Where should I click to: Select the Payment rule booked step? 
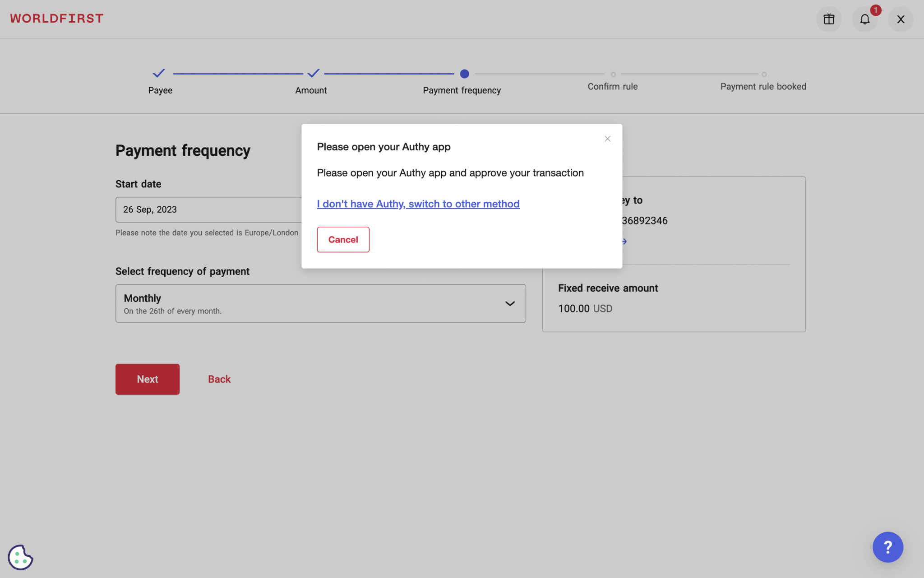point(763,74)
